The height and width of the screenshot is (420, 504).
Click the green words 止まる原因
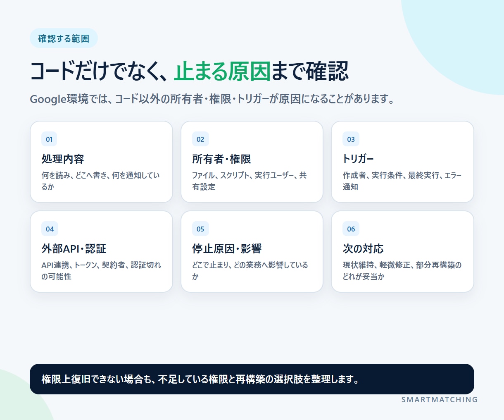coord(222,71)
